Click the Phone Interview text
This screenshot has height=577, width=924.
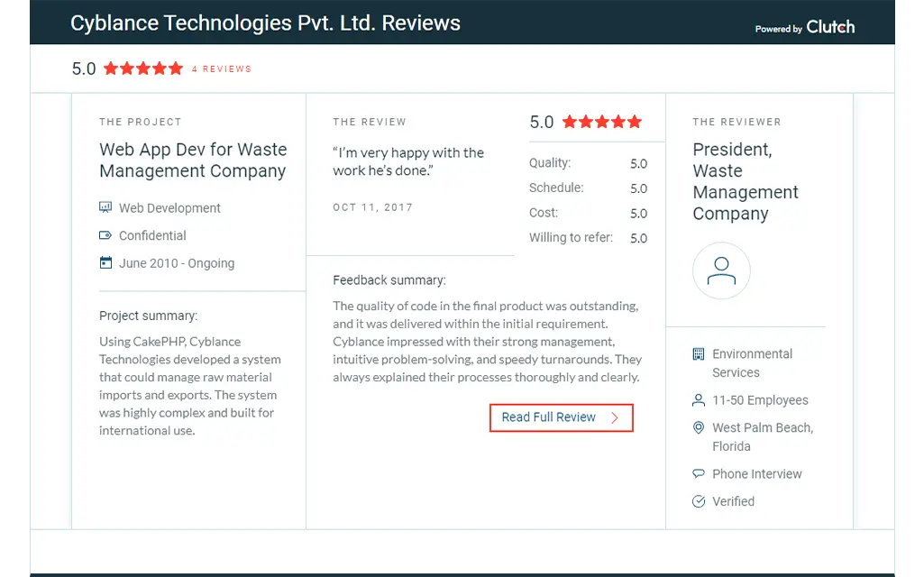point(757,474)
